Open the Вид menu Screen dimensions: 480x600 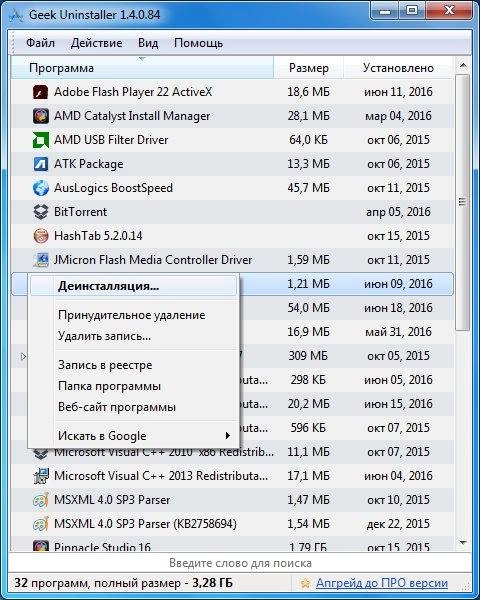coord(148,43)
